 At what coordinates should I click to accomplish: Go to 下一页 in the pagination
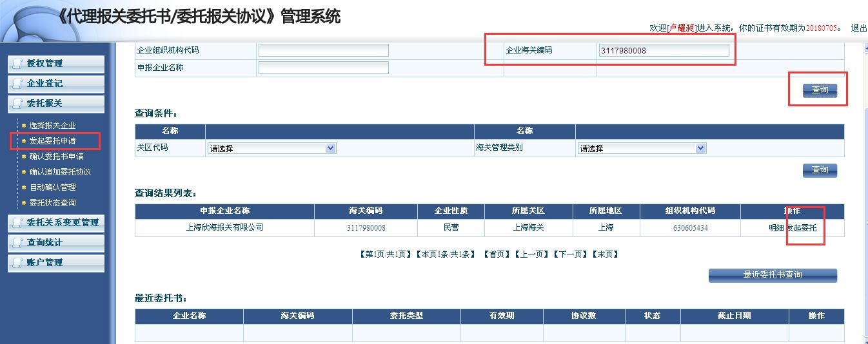(x=571, y=254)
